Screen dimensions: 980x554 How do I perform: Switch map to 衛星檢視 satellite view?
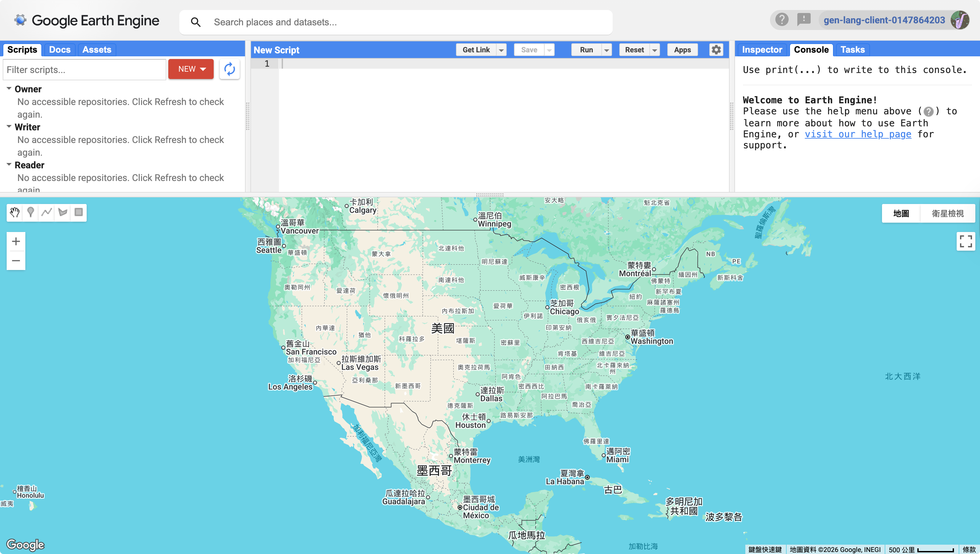948,213
